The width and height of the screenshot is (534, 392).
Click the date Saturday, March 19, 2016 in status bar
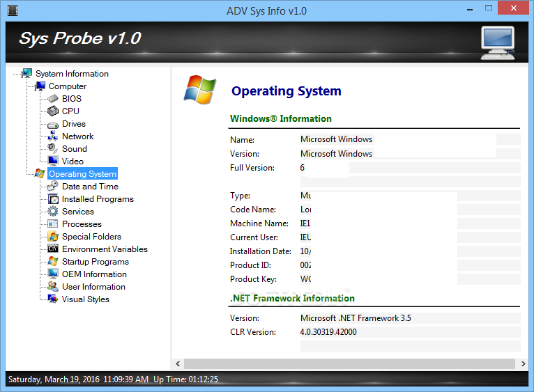click(54, 379)
